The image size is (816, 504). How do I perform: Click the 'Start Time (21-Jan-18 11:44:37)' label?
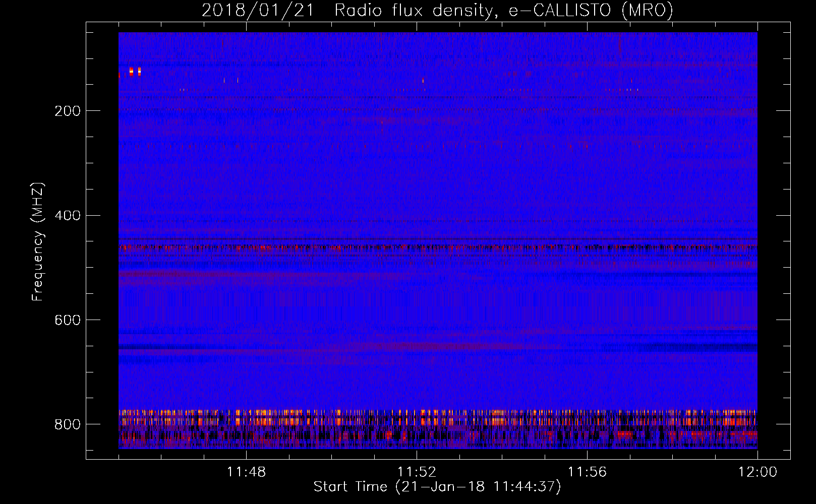pos(437,487)
